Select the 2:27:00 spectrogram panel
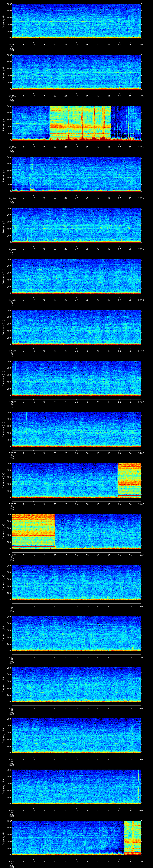The image size is (153, 868). click(76, 684)
